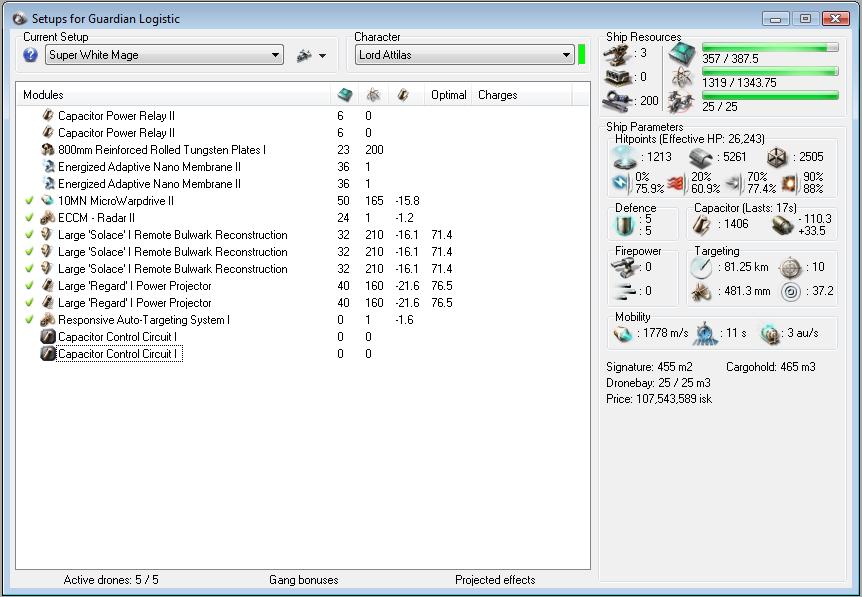
Task: Click the Price: 107,543,589 isk text
Action: pyautogui.click(x=659, y=399)
